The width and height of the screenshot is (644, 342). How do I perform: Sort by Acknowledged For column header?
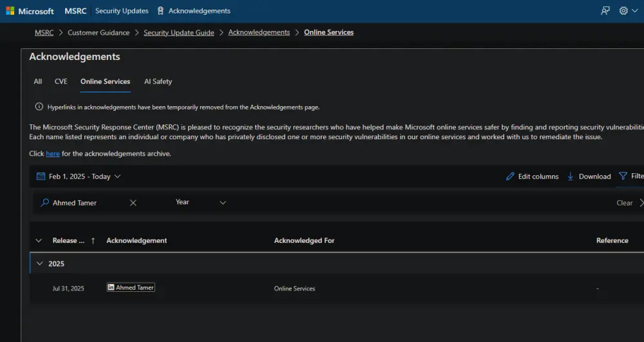tap(304, 241)
